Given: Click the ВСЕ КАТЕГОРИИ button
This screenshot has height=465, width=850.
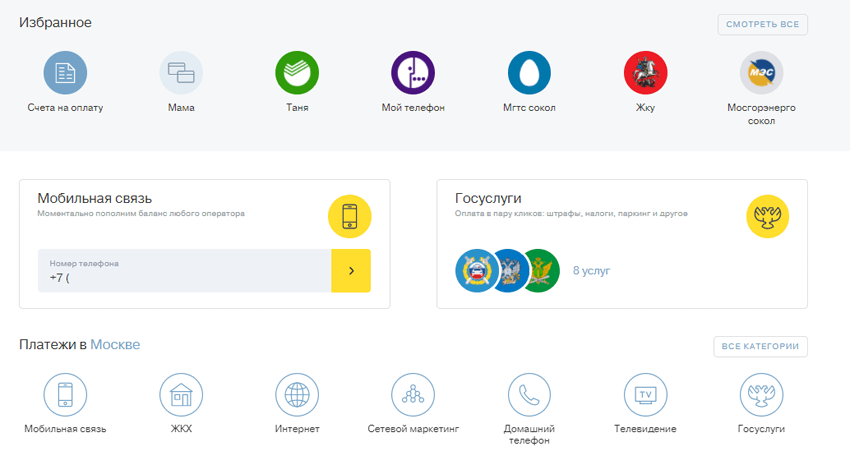Looking at the screenshot, I should click(760, 346).
